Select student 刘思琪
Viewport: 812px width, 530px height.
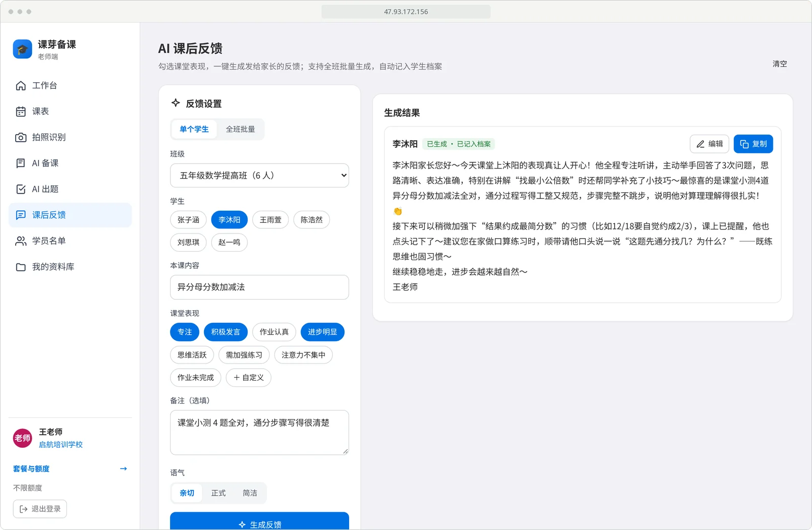(188, 242)
